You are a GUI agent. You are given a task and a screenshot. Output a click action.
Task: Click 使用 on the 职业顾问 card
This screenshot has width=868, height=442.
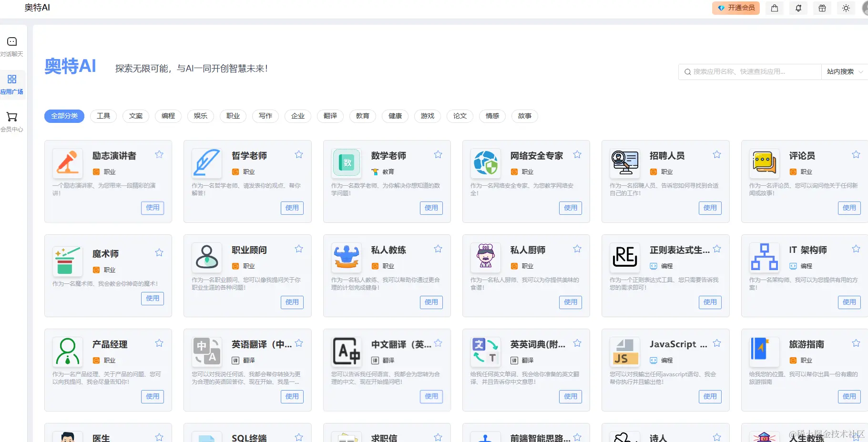click(292, 302)
